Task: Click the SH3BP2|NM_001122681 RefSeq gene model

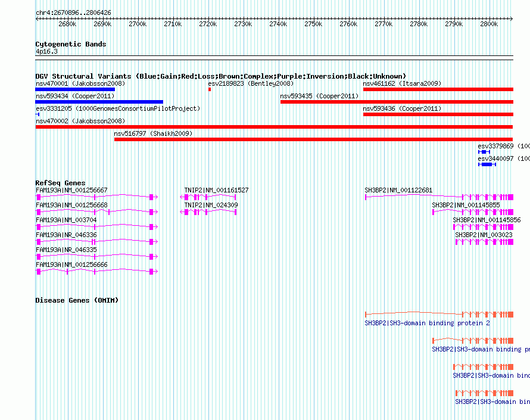Action: (x=439, y=197)
